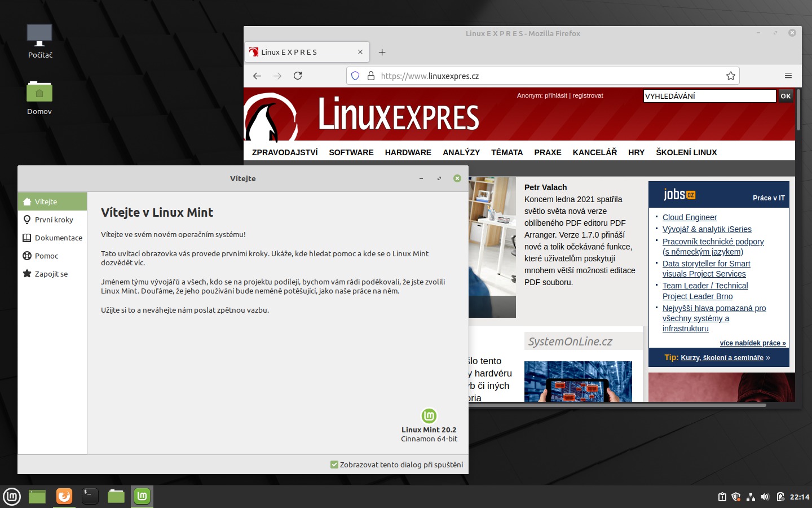The height and width of the screenshot is (508, 812).
Task: Open the Dokumentace section
Action: point(58,238)
